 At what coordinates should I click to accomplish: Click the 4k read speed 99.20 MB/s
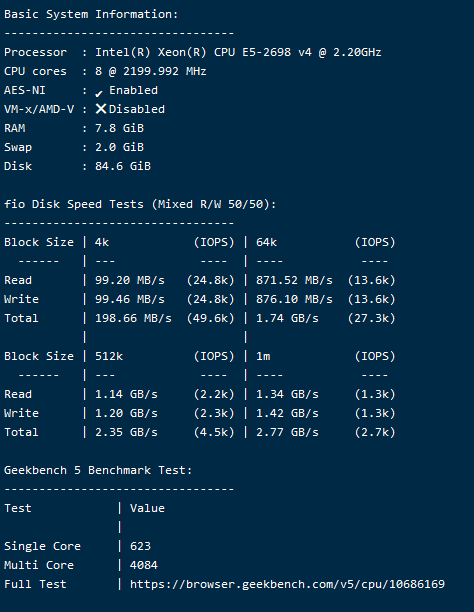pyautogui.click(x=130, y=280)
